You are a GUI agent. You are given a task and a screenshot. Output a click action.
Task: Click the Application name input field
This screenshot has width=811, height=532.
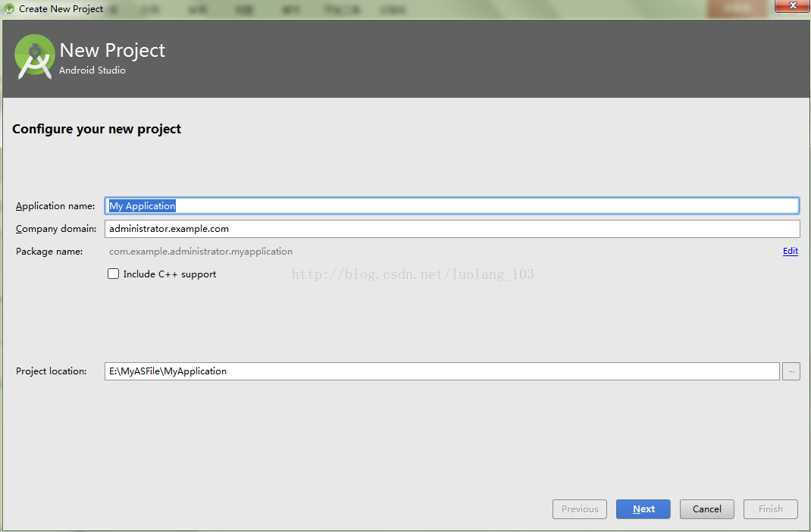tap(452, 206)
